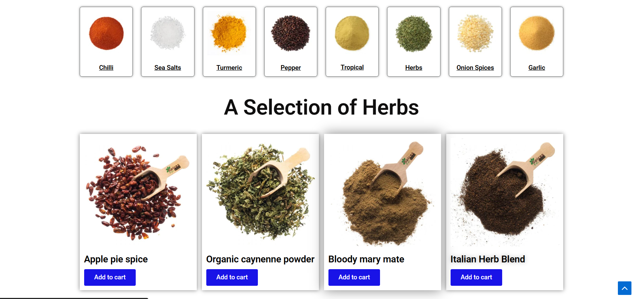The height and width of the screenshot is (299, 644).
Task: Add Italian Herb Blend to cart
Action: pos(476,277)
